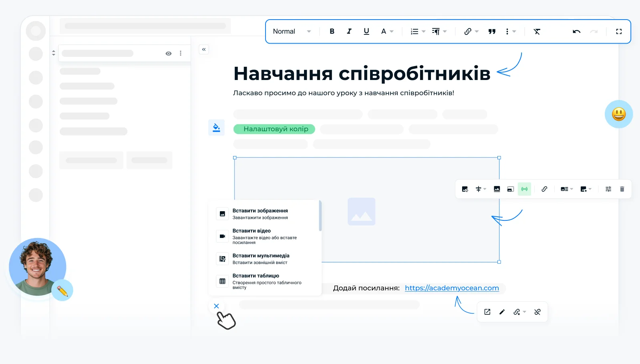Toggle bold formatting
This screenshot has height=364, width=640.
tap(332, 32)
